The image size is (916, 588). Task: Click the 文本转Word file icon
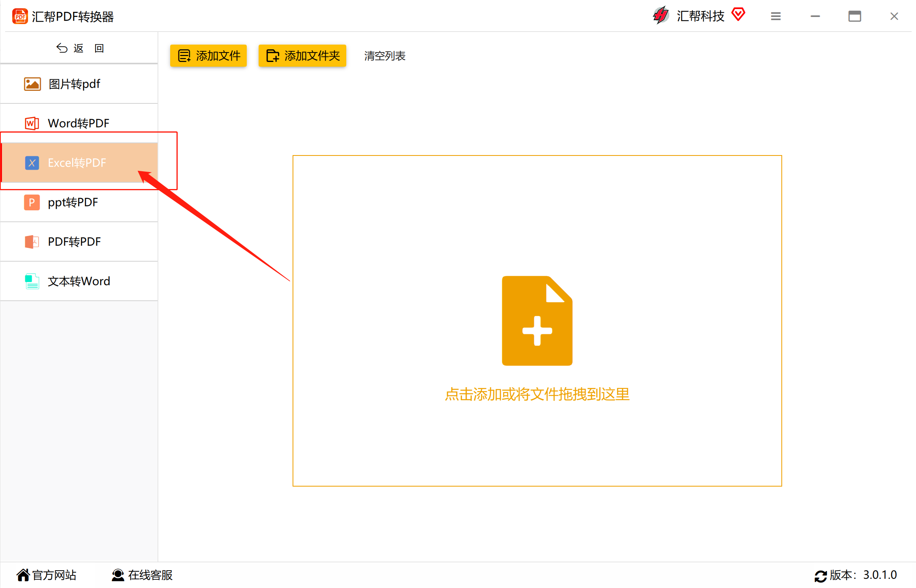(x=32, y=281)
